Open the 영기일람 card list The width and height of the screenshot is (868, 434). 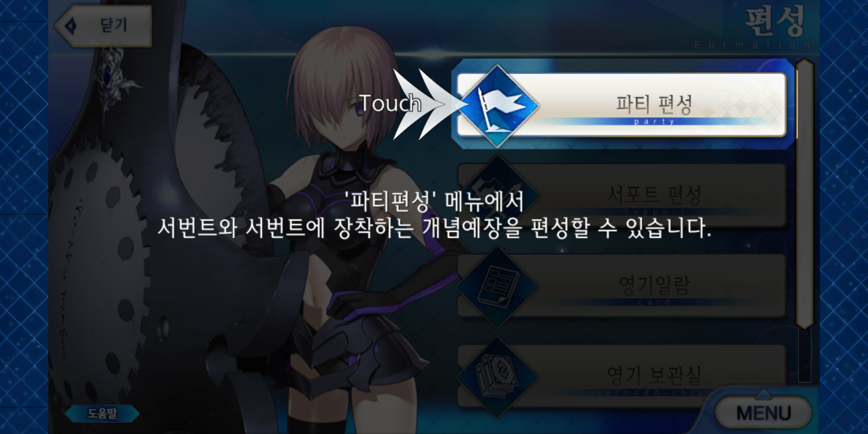621,285
